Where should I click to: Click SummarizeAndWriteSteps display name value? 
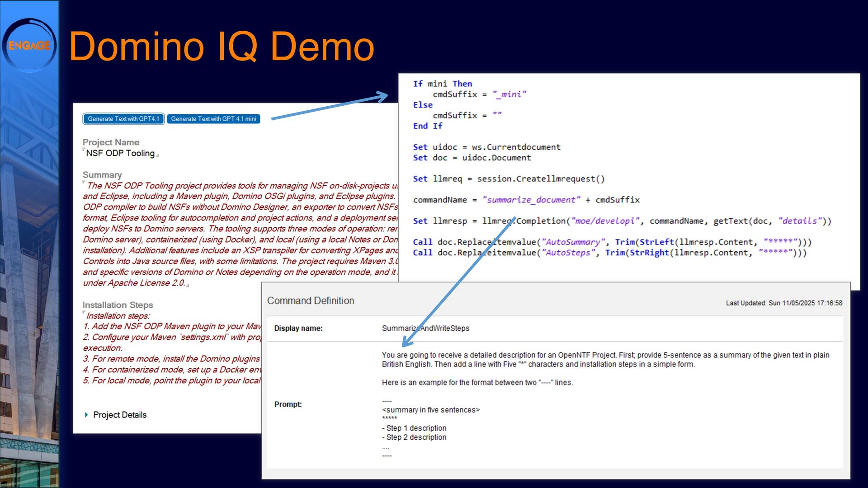click(425, 328)
